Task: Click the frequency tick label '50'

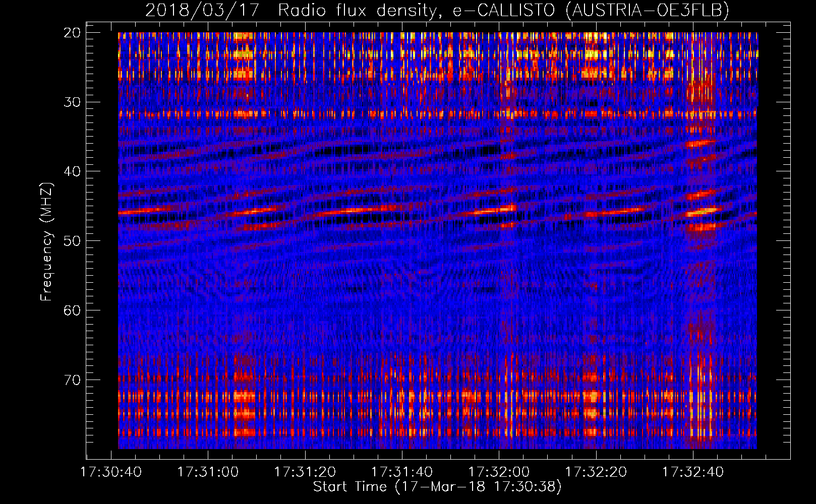Action: (x=73, y=240)
